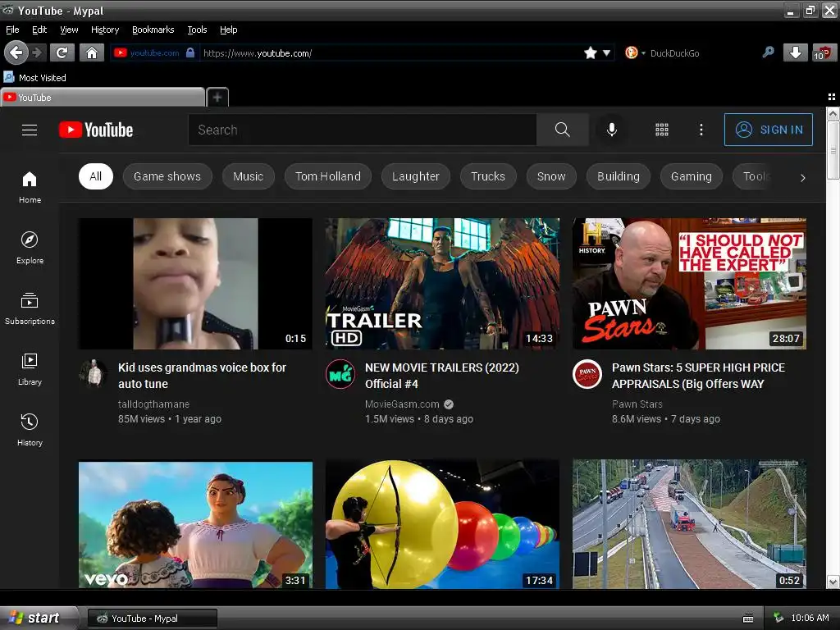Open History in YouTube sidebar
The image size is (840, 630).
30,430
